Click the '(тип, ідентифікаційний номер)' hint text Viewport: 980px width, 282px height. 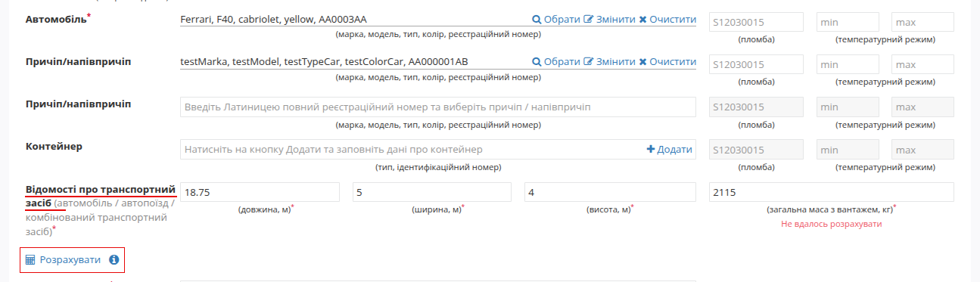pyautogui.click(x=438, y=167)
